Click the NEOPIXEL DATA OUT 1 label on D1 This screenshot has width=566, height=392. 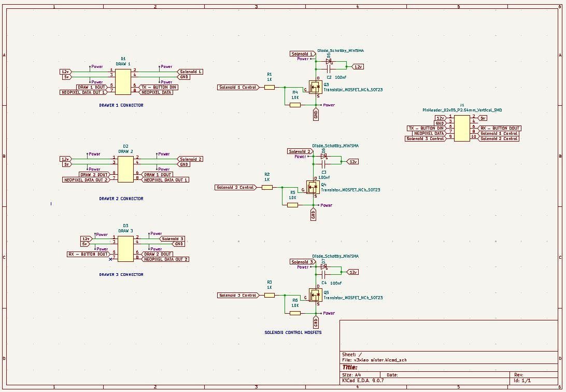(x=84, y=92)
